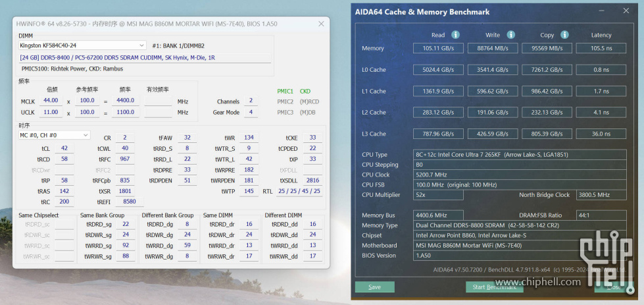The width and height of the screenshot is (644, 305).
Task: Close the HWiNFO memory timing window
Action: (x=321, y=24)
